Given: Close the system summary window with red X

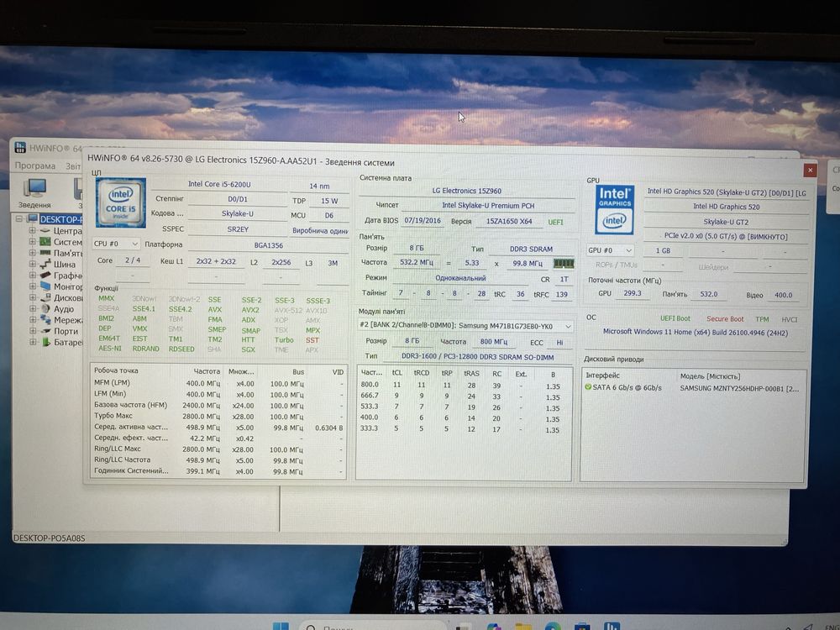Looking at the screenshot, I should click(810, 170).
